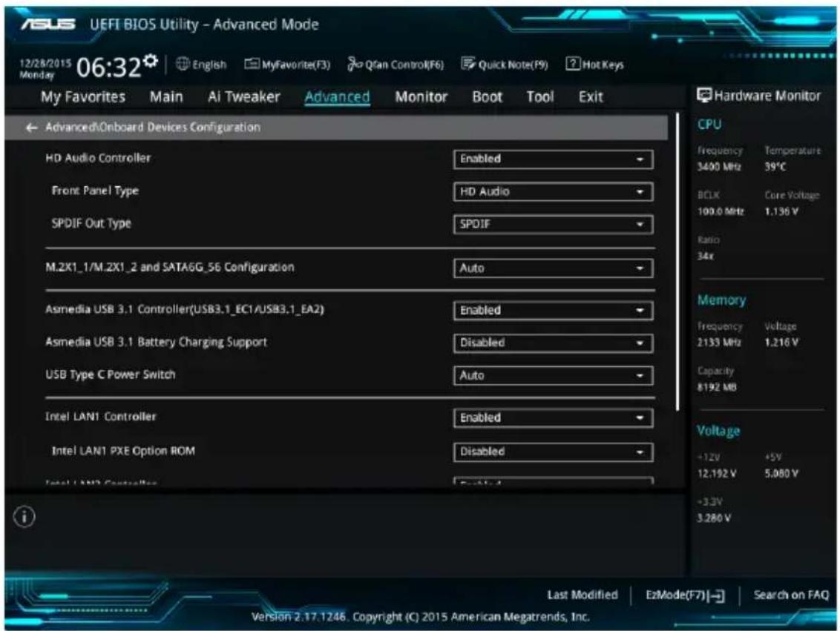The width and height of the screenshot is (840, 631).
Task: Select the Front Panel Type label
Action: pos(95,191)
